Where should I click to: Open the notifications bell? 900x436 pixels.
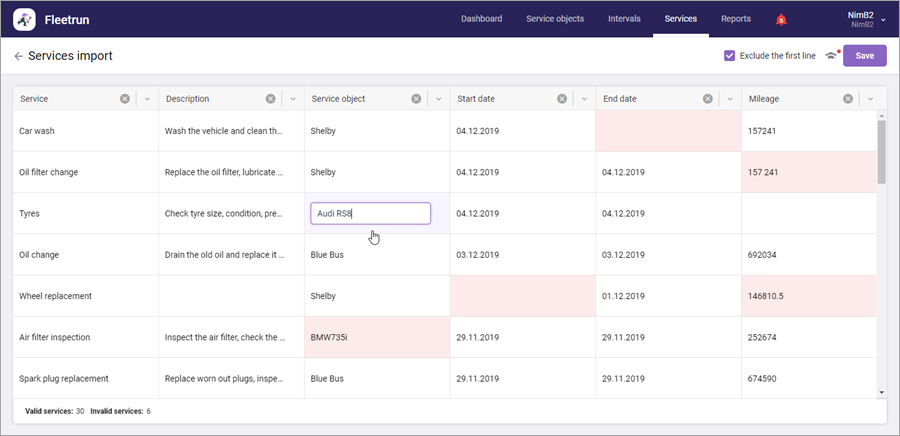(781, 19)
